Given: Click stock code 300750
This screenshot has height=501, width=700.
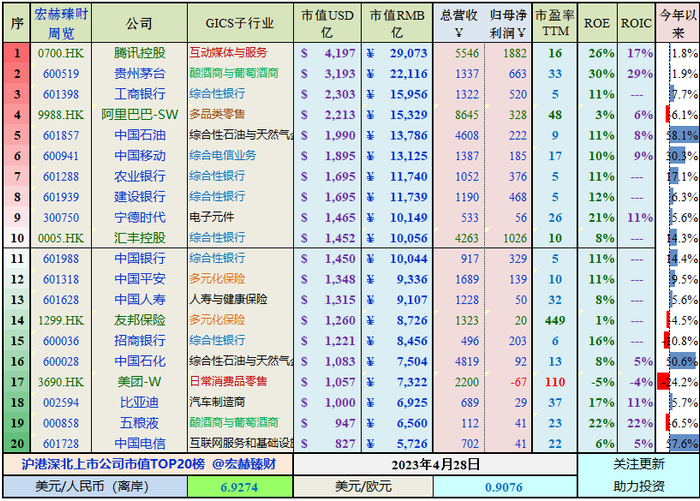Looking at the screenshot, I should point(61,217).
